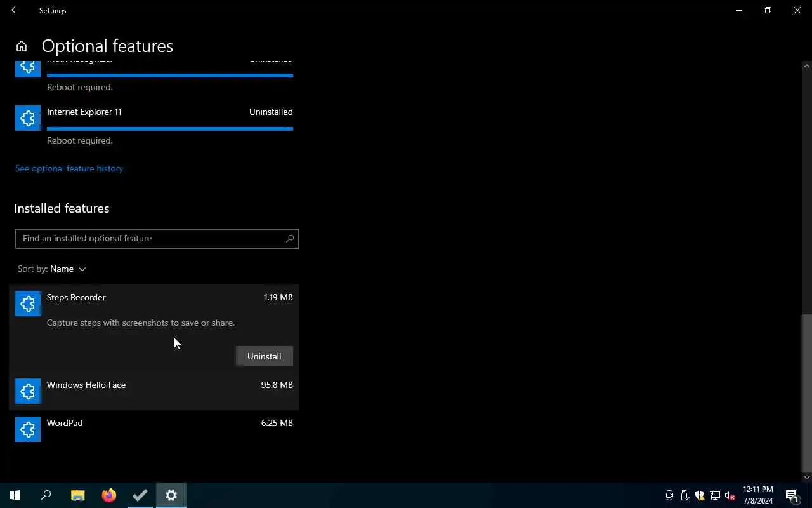Open the network status tray icon
Image resolution: width=812 pixels, height=508 pixels.
715,495
